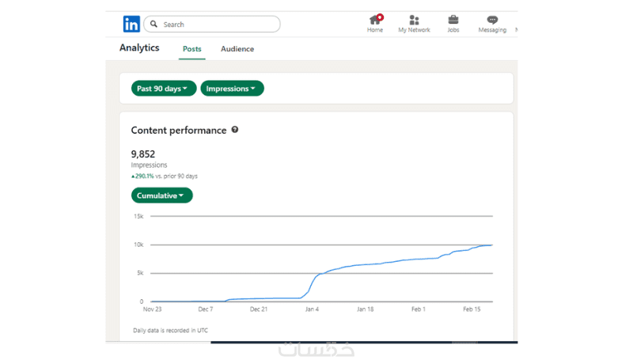Click the Feb 15 date on chart axis

click(x=472, y=309)
